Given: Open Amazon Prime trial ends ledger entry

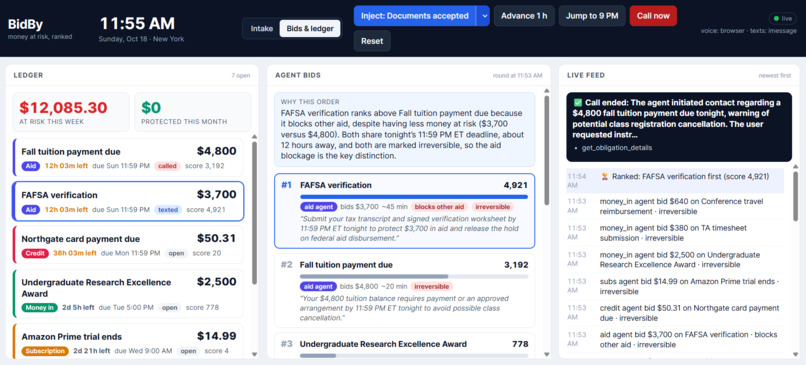Looking at the screenshot, I should tap(127, 342).
